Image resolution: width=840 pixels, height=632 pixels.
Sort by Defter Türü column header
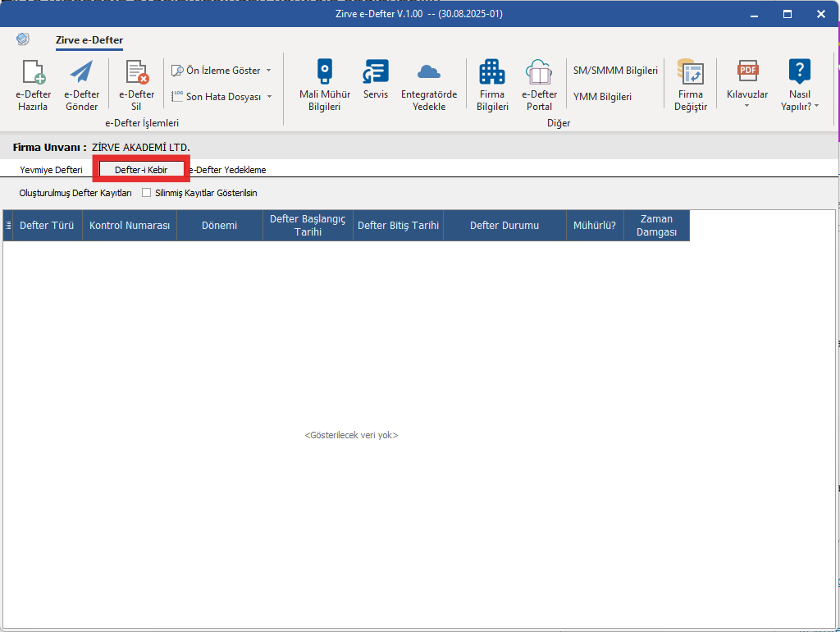(x=47, y=226)
